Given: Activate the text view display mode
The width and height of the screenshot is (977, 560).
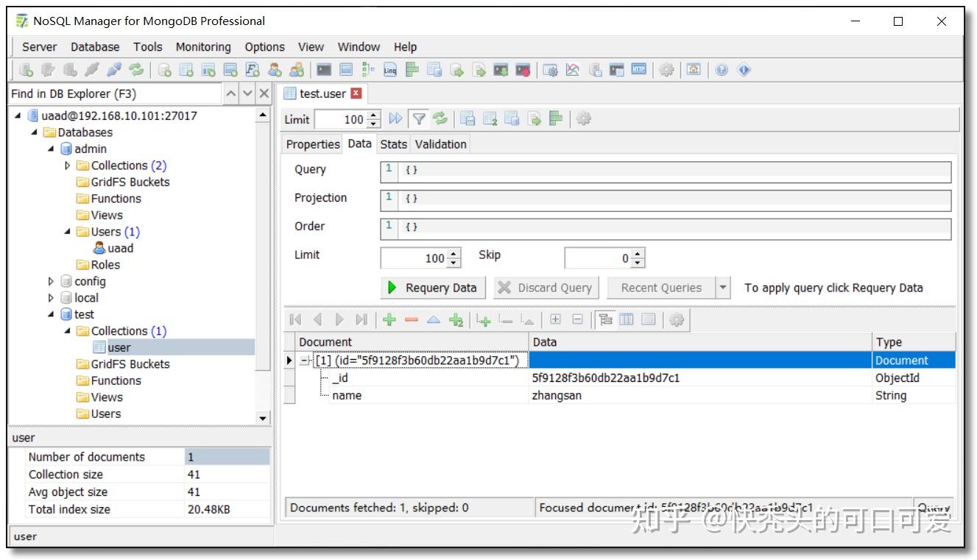Looking at the screenshot, I should [649, 319].
